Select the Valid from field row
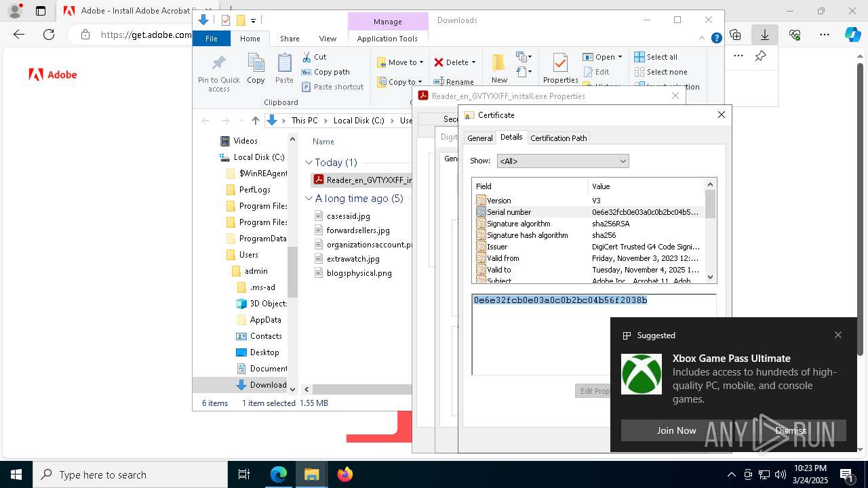This screenshot has height=488, width=868. coord(589,258)
